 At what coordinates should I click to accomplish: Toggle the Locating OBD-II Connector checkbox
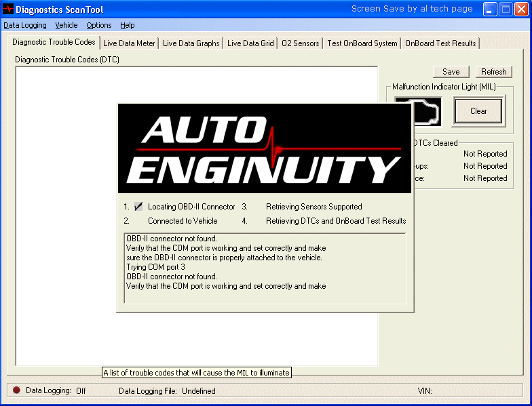[138, 207]
